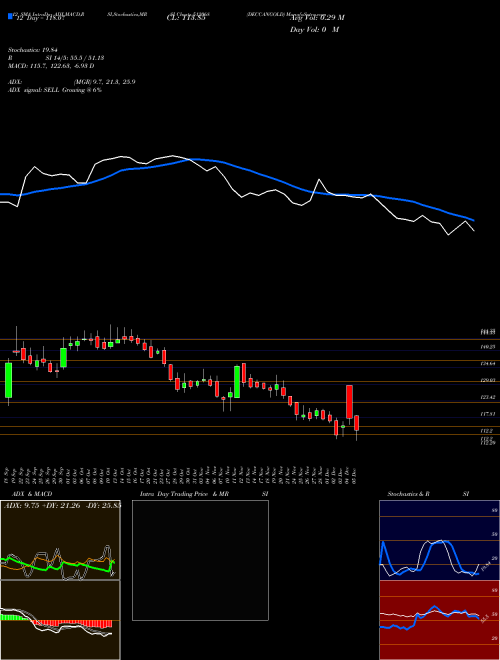The height and width of the screenshot is (660, 500).
Task: Open the blue Stochastics chart panel
Action: pyautogui.click(x=439, y=540)
